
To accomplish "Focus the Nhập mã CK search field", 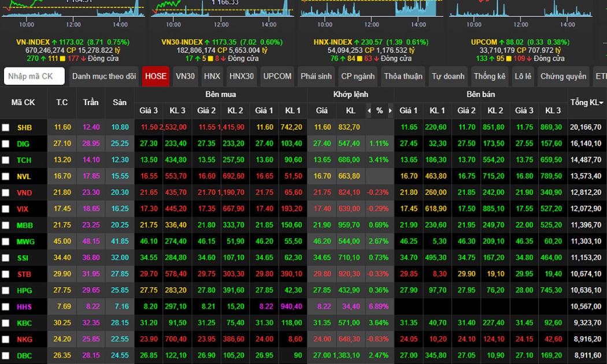I will [34, 76].
